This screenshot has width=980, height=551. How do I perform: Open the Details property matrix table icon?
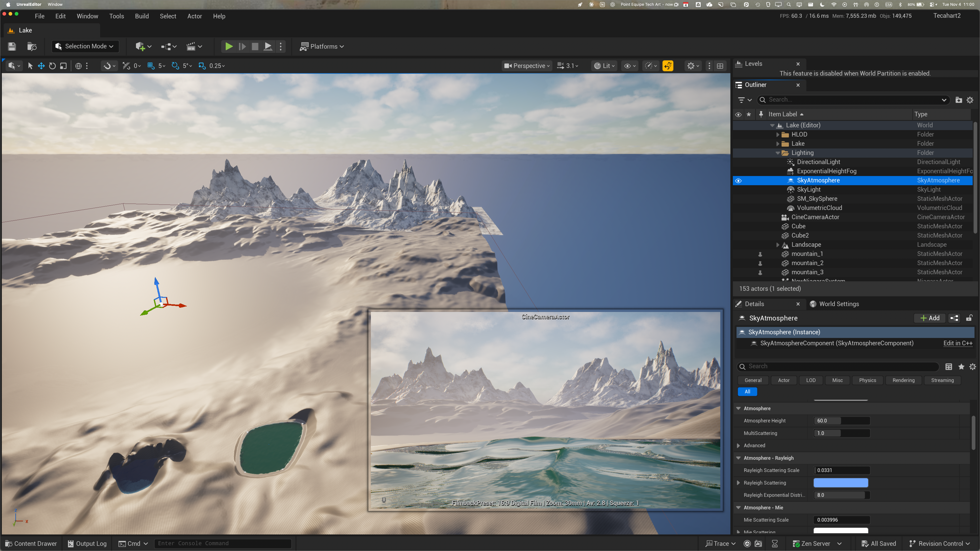click(949, 367)
